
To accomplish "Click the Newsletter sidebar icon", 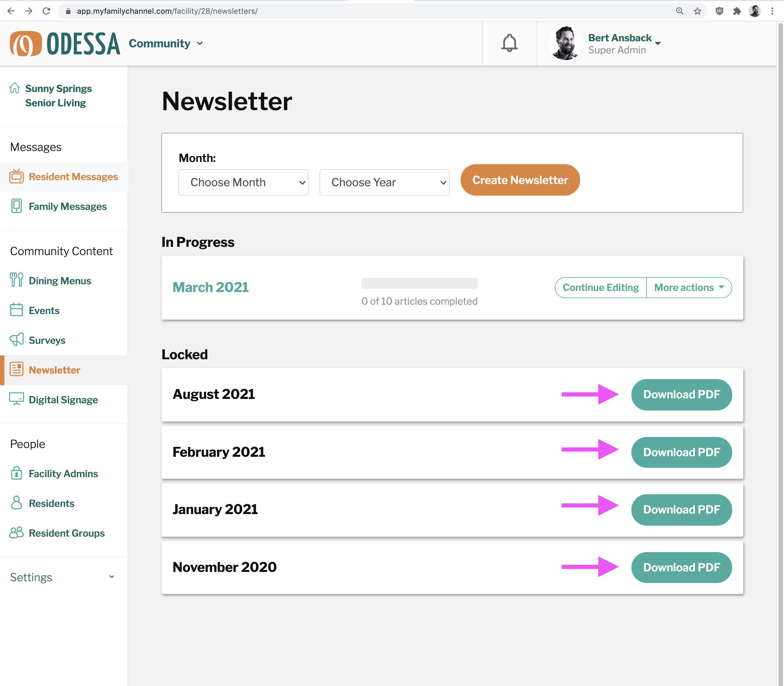I will [x=17, y=369].
